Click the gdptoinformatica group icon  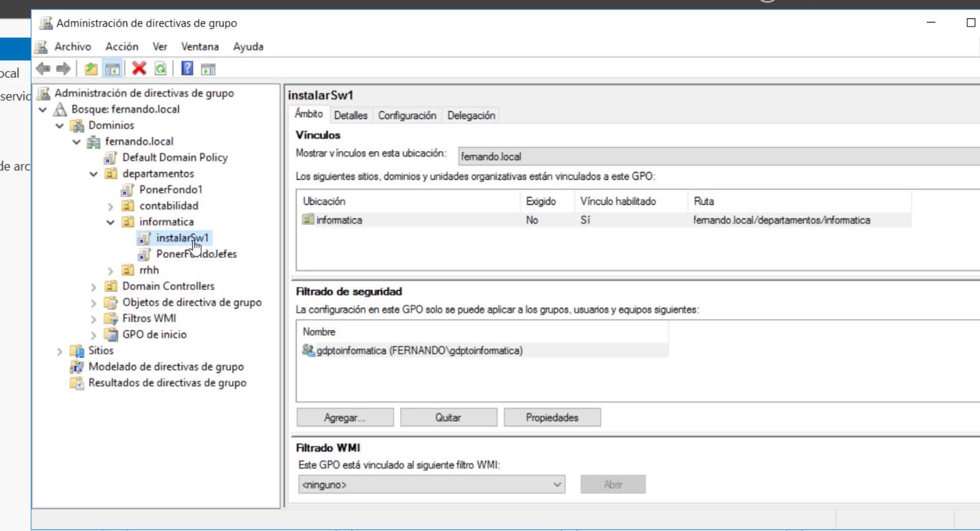click(x=308, y=350)
